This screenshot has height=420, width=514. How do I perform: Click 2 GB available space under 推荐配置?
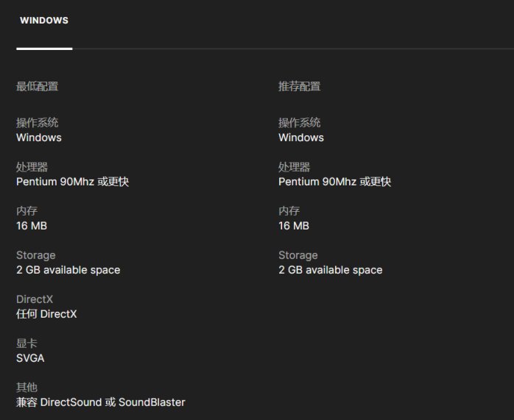pos(330,270)
